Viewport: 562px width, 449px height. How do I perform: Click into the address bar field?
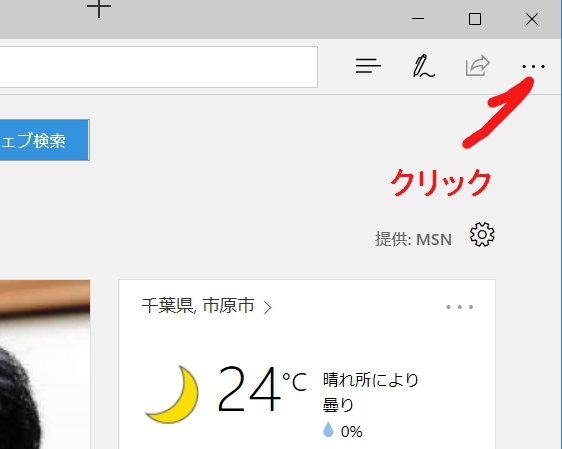click(x=158, y=67)
